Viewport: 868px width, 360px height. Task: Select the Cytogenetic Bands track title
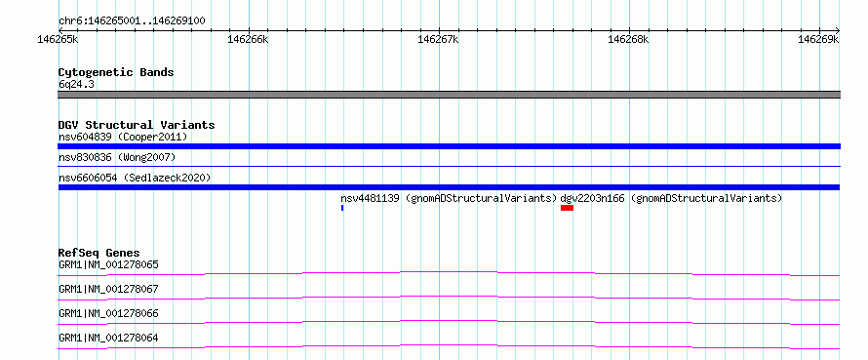pos(116,72)
